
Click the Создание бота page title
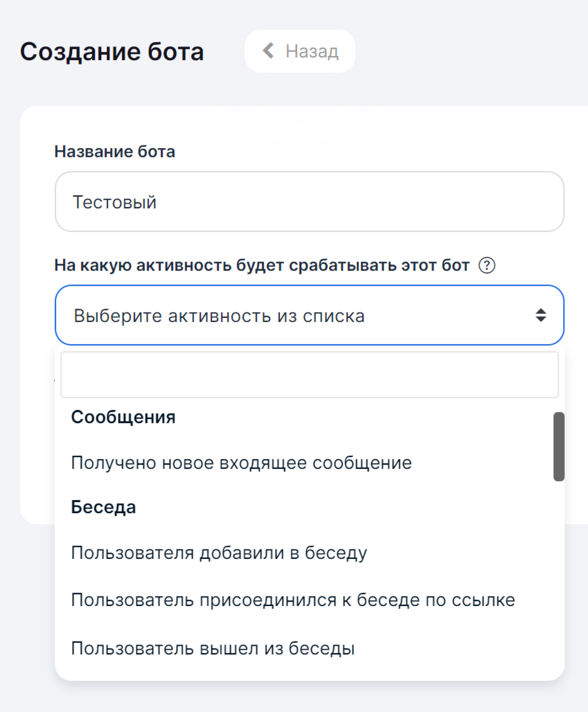112,51
